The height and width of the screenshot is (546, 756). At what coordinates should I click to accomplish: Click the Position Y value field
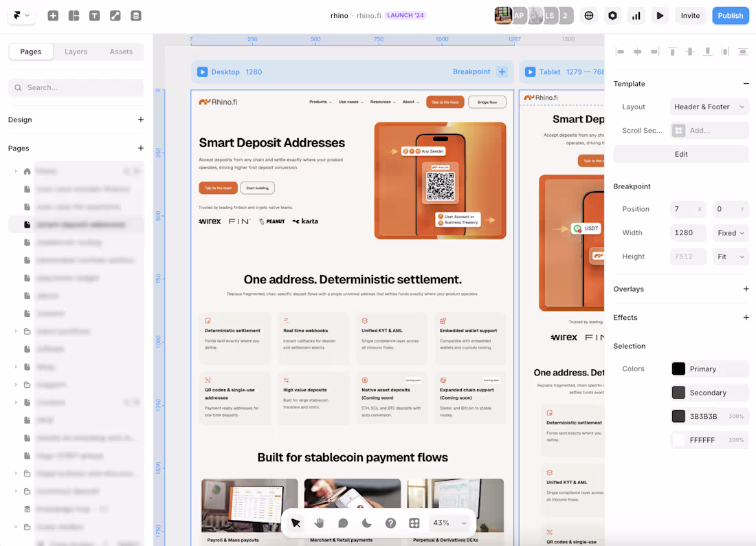pos(731,209)
